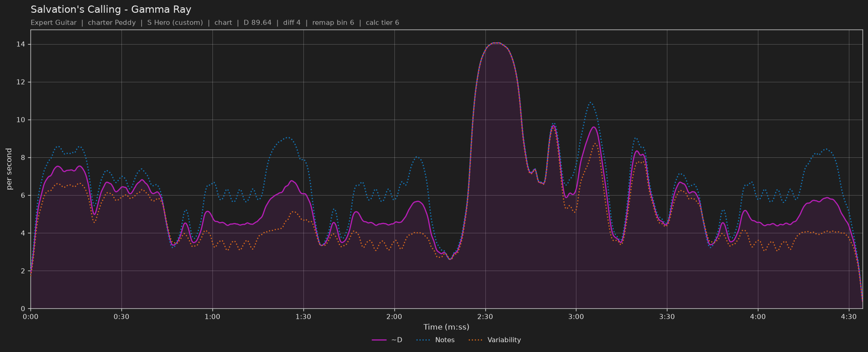
Task: Click the '2:30' time tick label
Action: pyautogui.click(x=485, y=317)
